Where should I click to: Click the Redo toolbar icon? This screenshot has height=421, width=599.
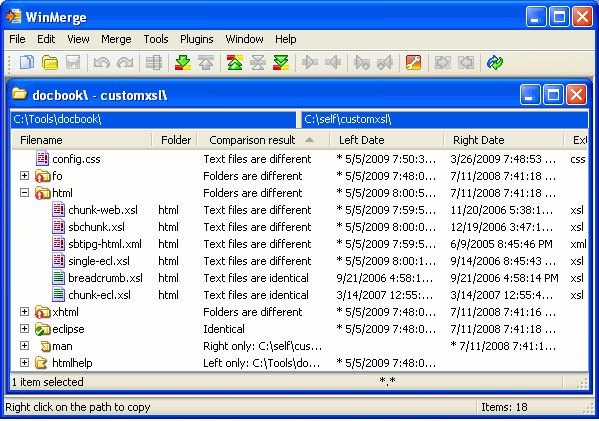click(125, 62)
